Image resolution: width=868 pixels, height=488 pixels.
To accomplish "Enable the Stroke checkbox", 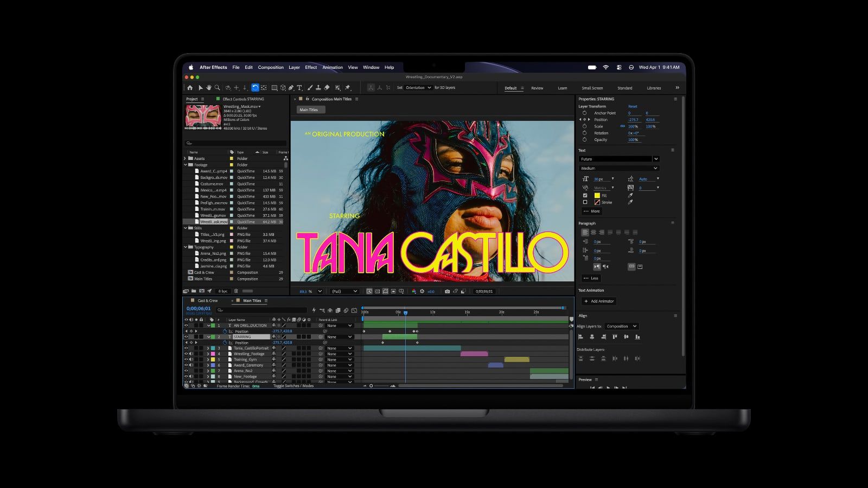I will [x=585, y=202].
